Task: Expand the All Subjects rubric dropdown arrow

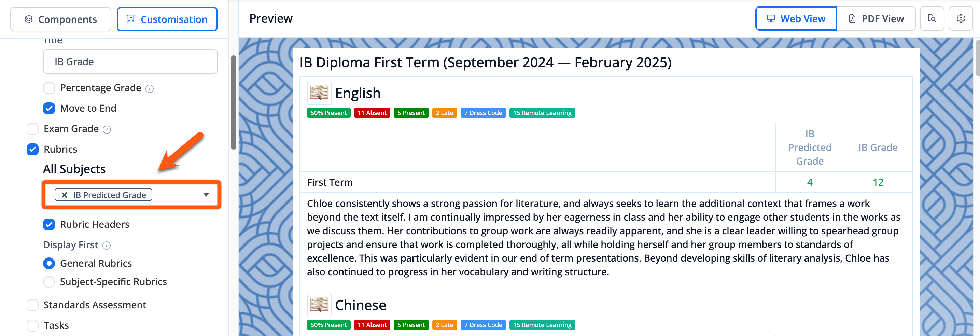Action: (x=206, y=195)
